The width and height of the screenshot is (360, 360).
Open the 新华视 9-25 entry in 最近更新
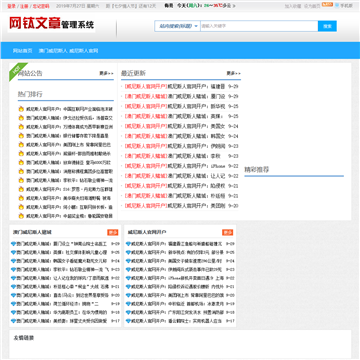click(x=196, y=106)
